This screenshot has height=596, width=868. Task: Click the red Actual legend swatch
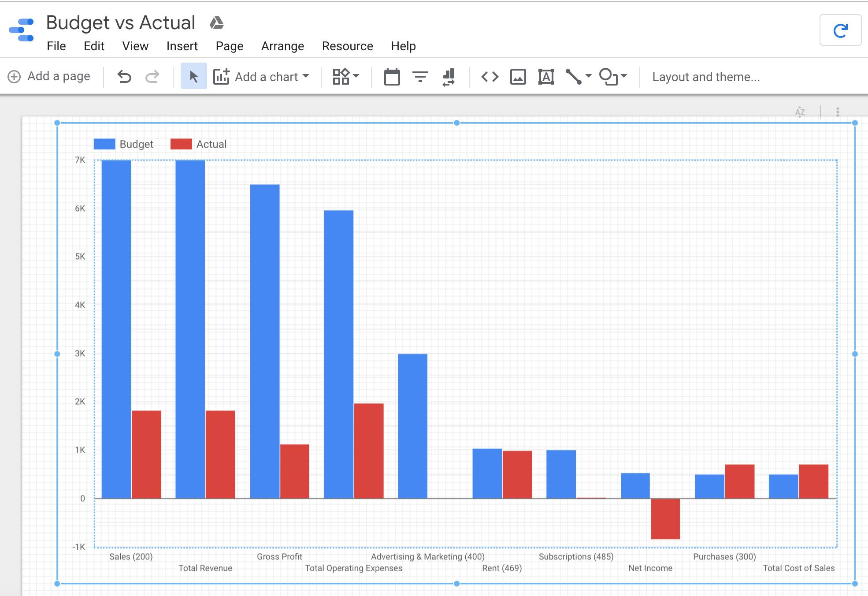(181, 144)
